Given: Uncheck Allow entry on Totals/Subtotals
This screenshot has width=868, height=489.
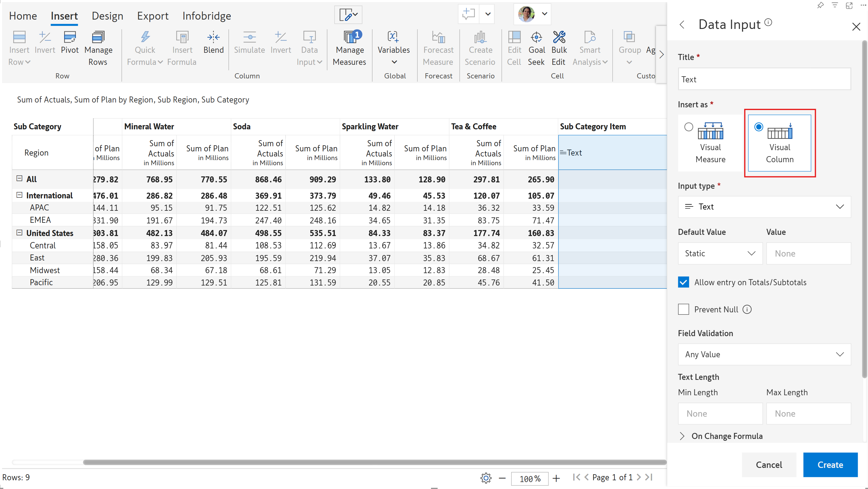Looking at the screenshot, I should coord(683,282).
